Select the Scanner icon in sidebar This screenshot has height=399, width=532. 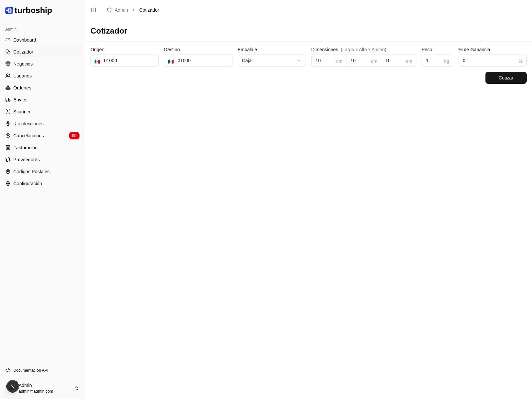click(x=8, y=112)
